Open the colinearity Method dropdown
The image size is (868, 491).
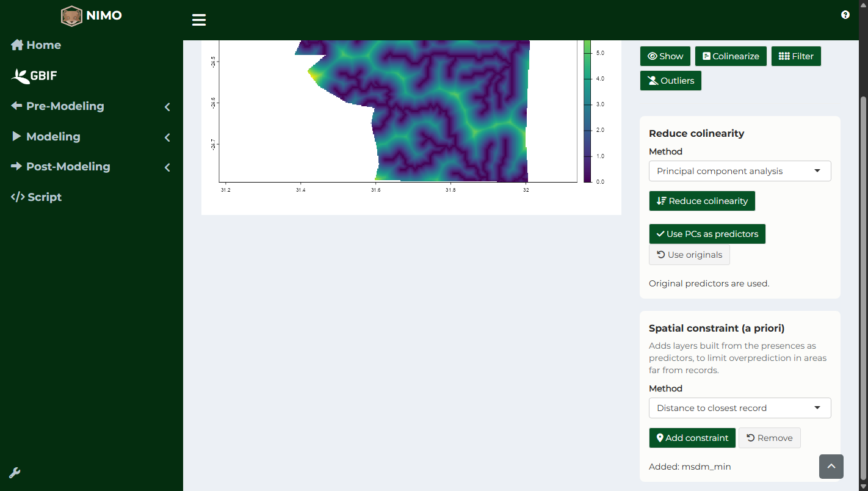[x=740, y=171]
